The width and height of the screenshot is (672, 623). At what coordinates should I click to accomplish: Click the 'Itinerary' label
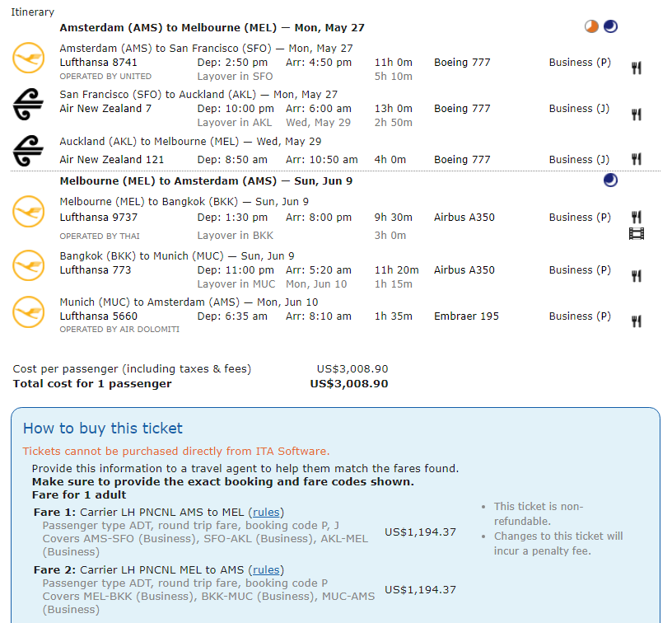tap(33, 12)
